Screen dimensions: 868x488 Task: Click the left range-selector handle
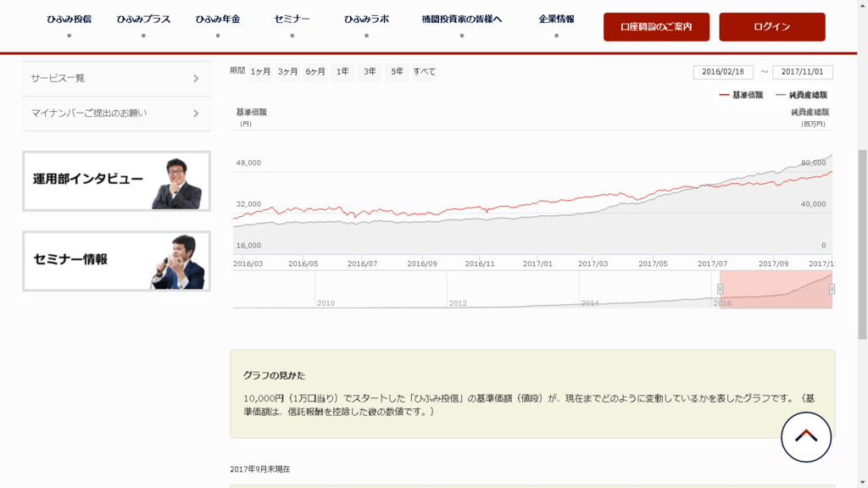click(720, 289)
